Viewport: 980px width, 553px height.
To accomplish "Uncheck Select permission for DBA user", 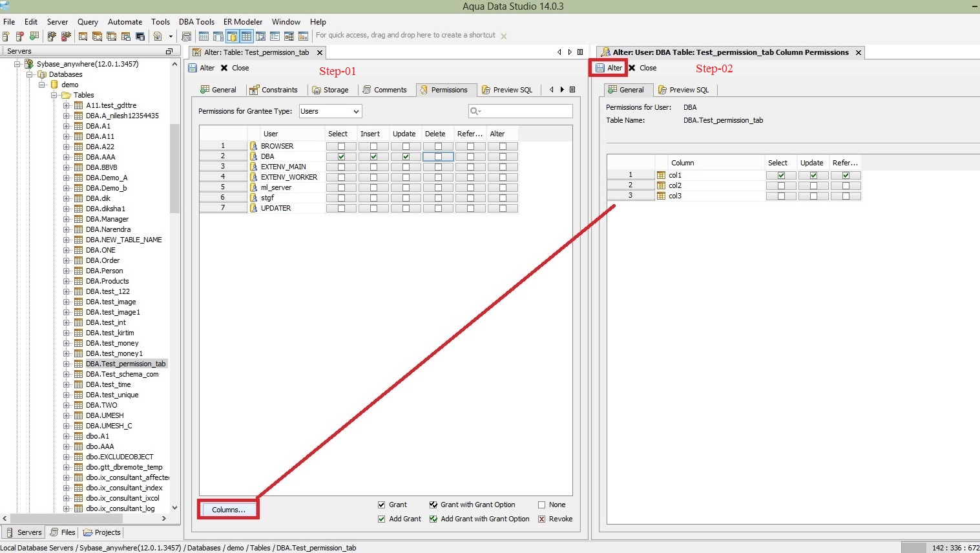I will click(x=341, y=156).
